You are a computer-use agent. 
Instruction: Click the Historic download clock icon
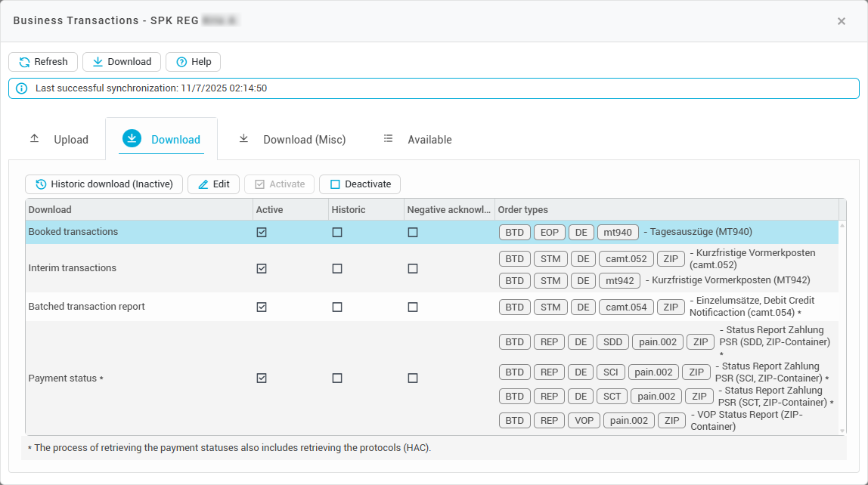click(x=41, y=184)
